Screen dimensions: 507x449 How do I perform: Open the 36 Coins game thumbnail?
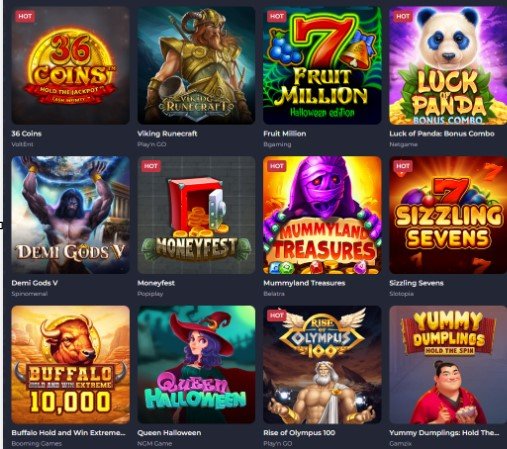[x=70, y=65]
